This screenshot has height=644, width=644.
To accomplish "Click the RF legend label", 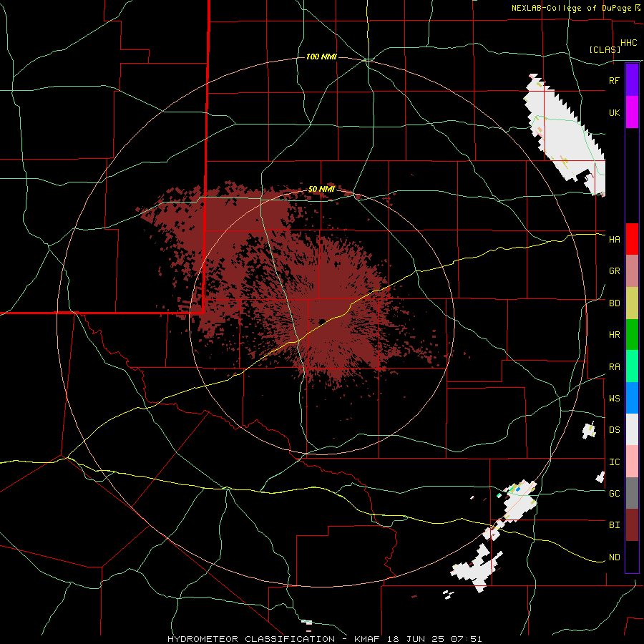I will coord(614,80).
